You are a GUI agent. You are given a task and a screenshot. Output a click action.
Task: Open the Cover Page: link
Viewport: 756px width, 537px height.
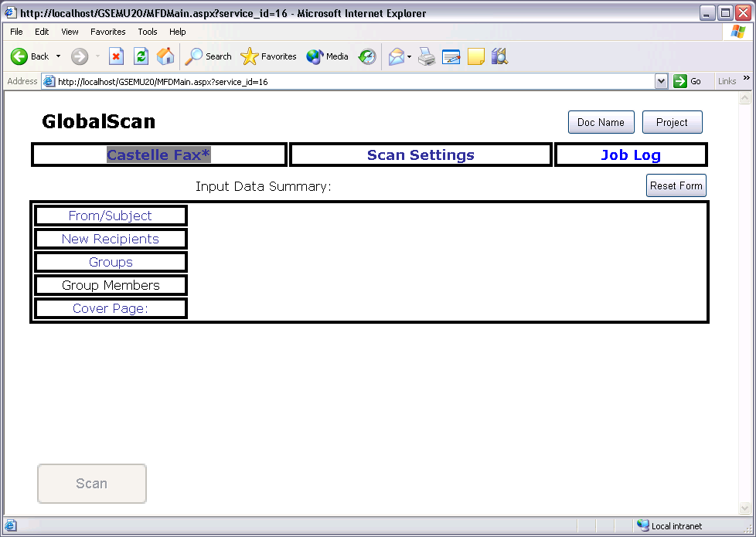coord(110,308)
